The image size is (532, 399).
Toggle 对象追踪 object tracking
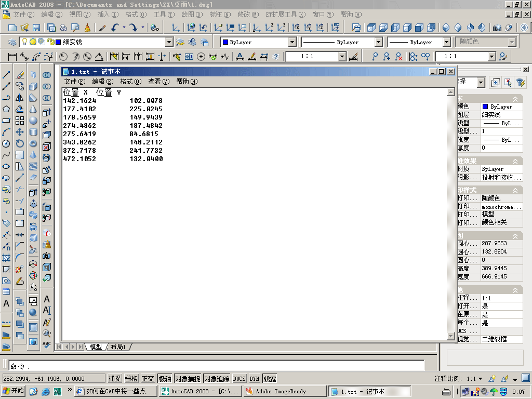217,379
